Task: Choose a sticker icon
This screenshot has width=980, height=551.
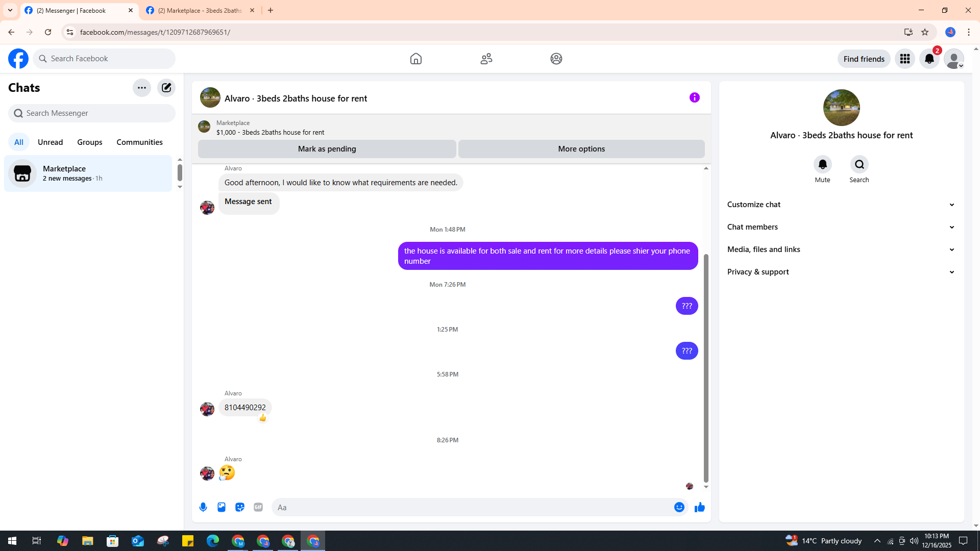Action: click(240, 507)
